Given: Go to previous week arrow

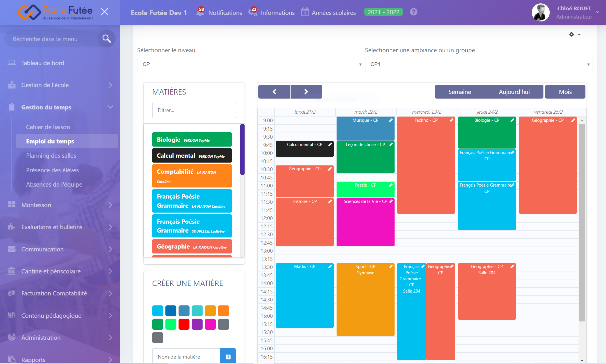Looking at the screenshot, I should pyautogui.click(x=274, y=92).
